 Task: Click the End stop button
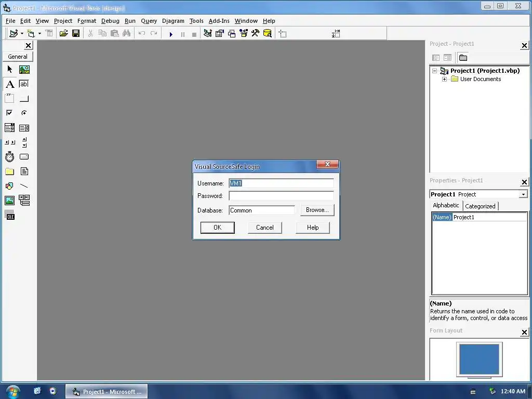tap(194, 34)
